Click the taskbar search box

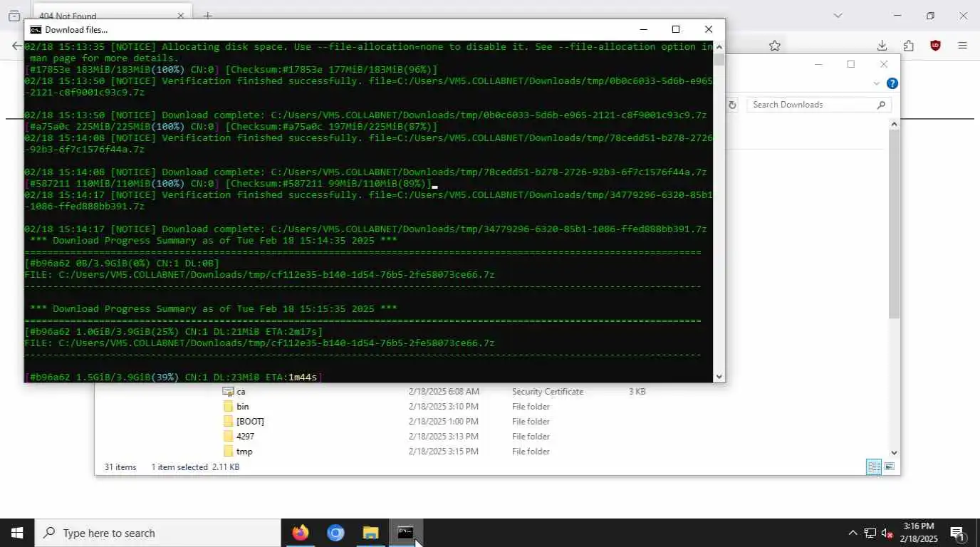click(x=157, y=533)
